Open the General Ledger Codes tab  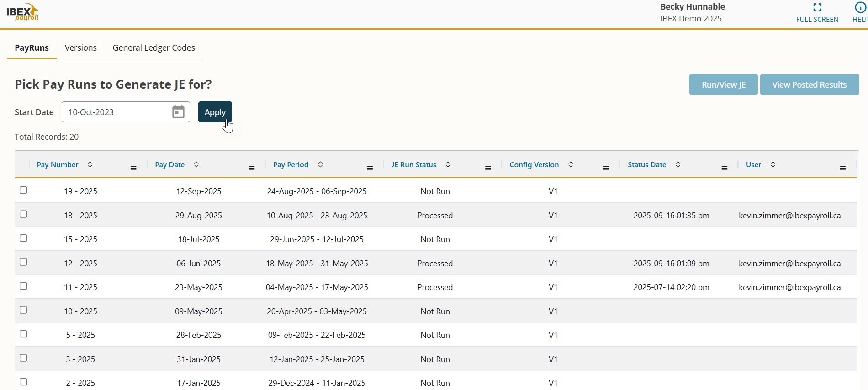pyautogui.click(x=154, y=48)
